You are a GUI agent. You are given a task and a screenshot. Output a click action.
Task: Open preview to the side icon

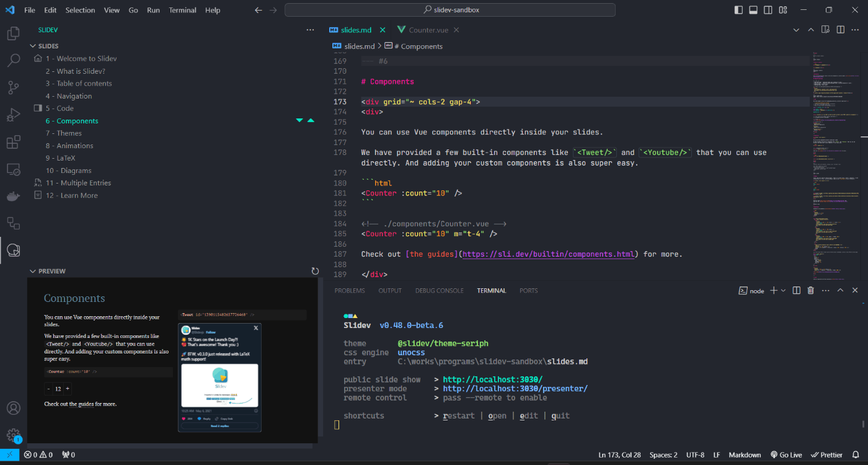826,30
